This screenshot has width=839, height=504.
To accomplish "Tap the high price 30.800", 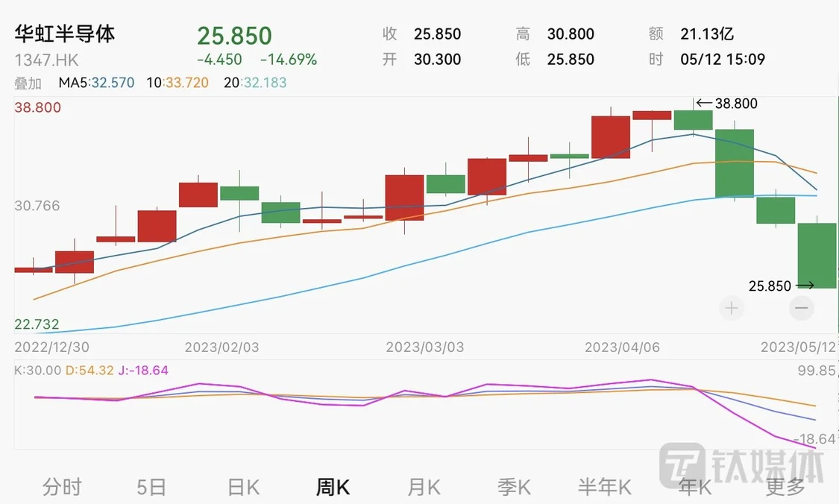I will 571,34.
